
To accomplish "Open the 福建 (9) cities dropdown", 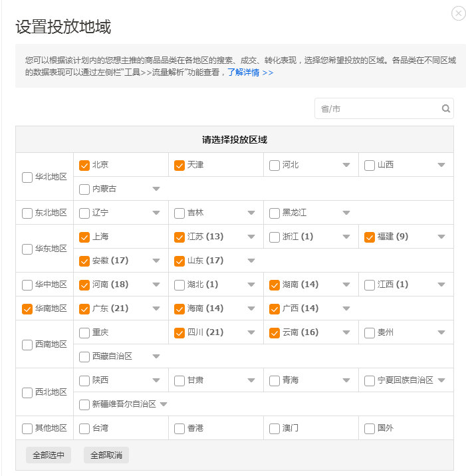I will (x=441, y=237).
